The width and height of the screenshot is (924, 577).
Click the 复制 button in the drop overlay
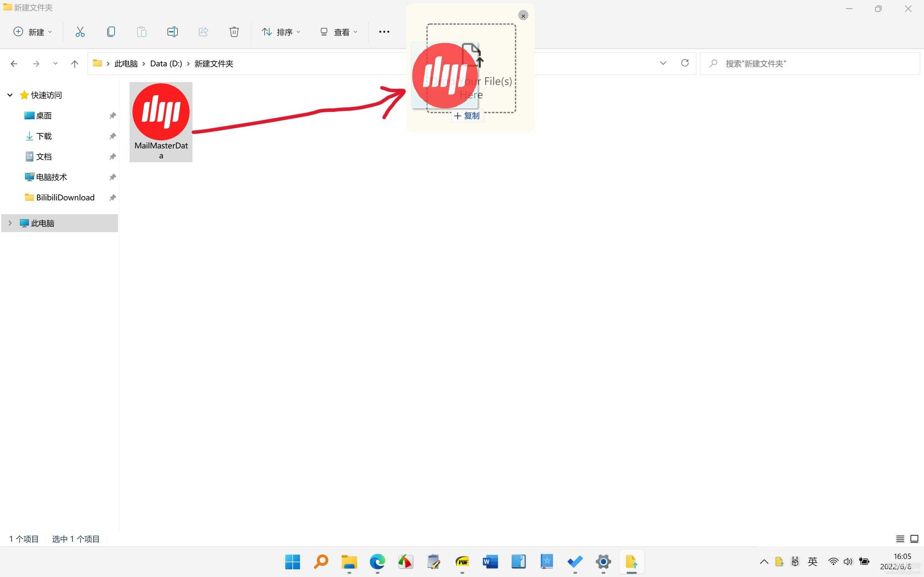click(x=467, y=116)
